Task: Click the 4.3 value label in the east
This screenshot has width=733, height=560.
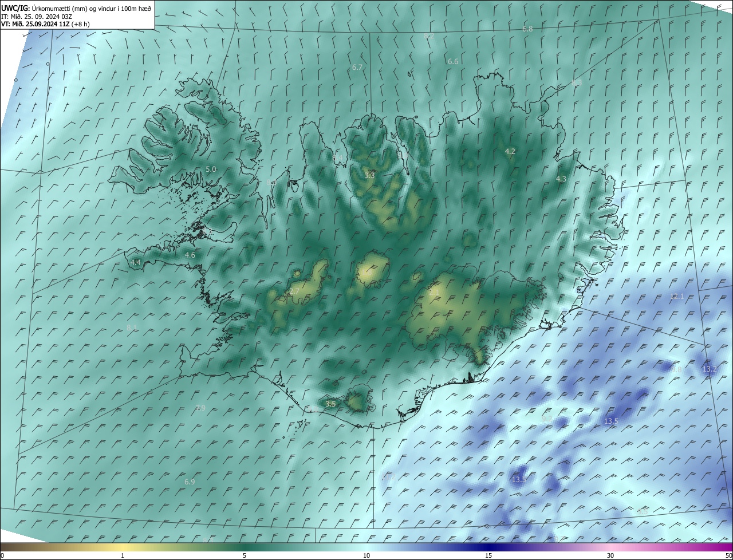Action: click(561, 179)
